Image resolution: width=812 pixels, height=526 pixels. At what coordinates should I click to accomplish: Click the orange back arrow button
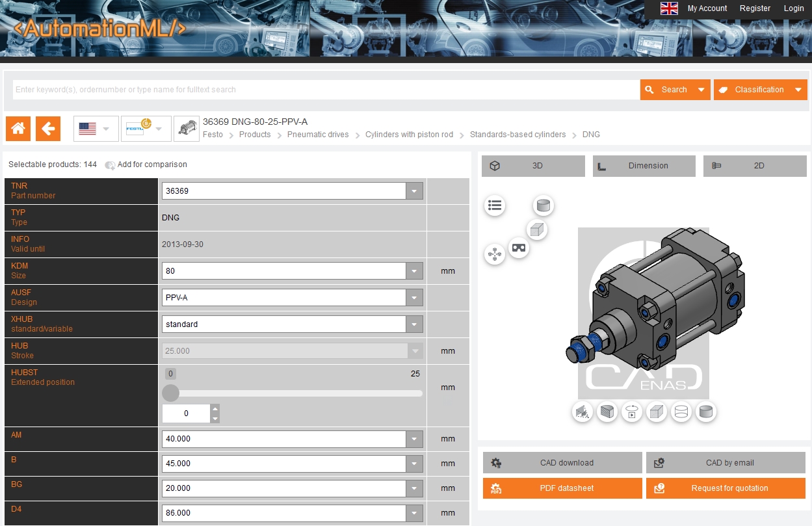(48, 129)
